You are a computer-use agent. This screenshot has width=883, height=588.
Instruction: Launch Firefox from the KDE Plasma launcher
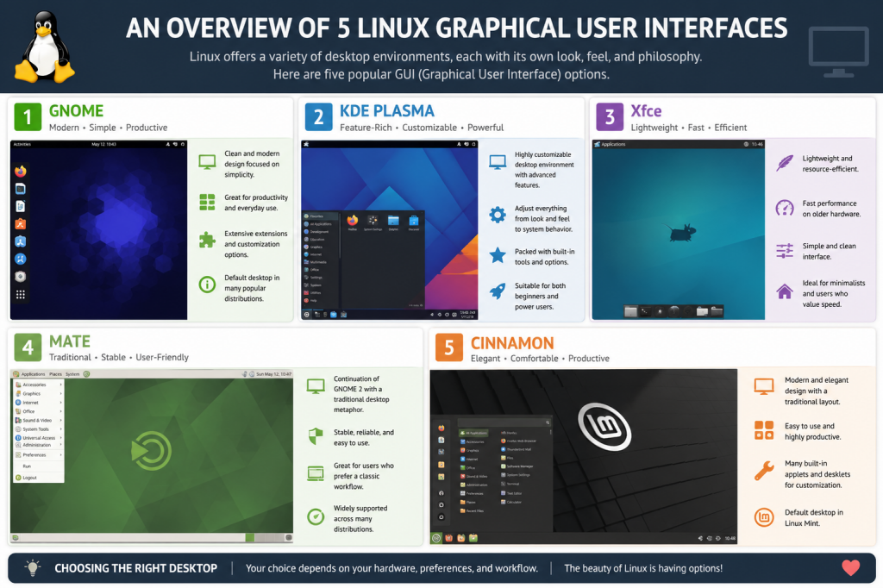click(353, 222)
